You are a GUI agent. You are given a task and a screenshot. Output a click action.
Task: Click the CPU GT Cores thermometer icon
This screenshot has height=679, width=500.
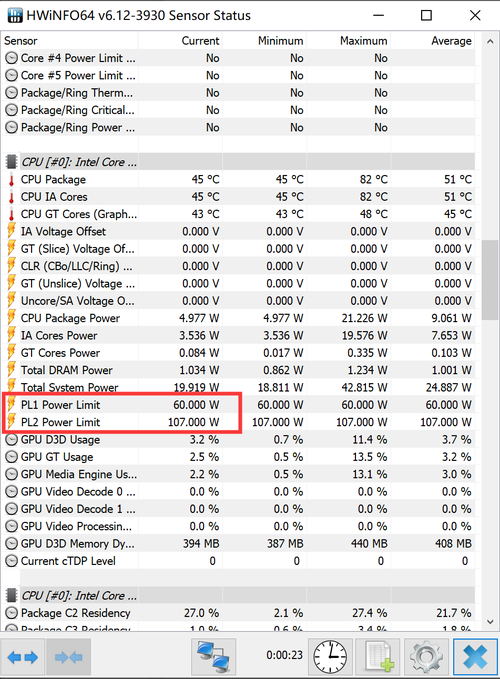[11, 214]
